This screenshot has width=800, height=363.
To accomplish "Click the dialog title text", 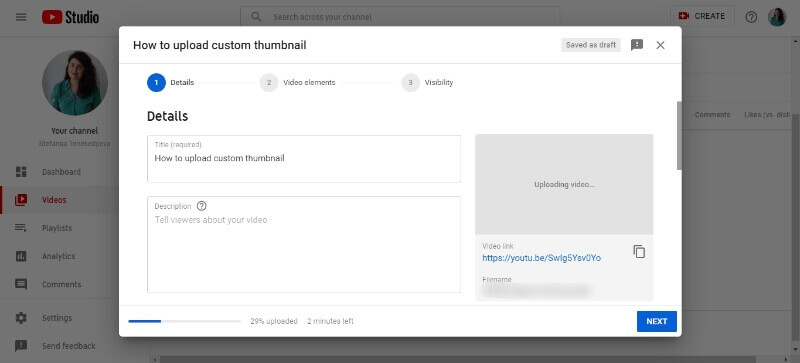I will [x=219, y=45].
